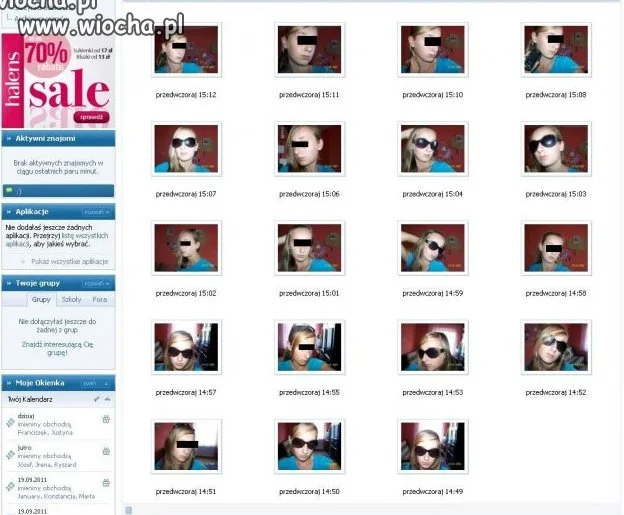
Task: Open photo dated przedwczoraj 14:49
Action: point(433,446)
